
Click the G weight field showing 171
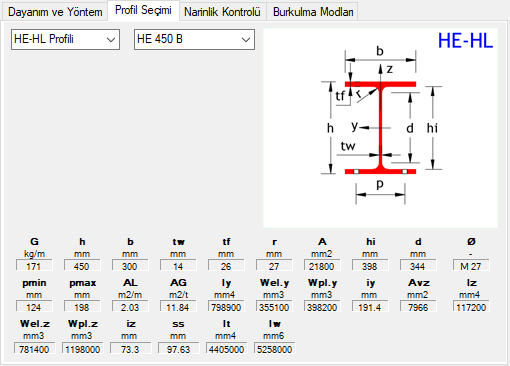[x=34, y=266]
